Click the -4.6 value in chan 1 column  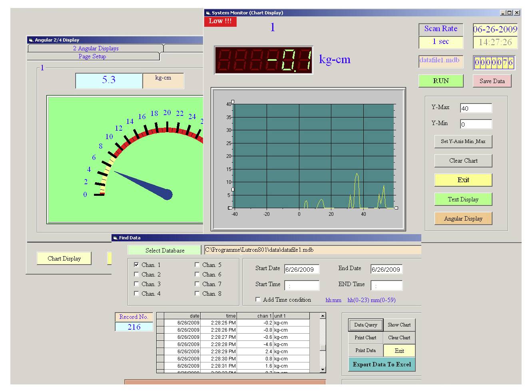(255, 344)
